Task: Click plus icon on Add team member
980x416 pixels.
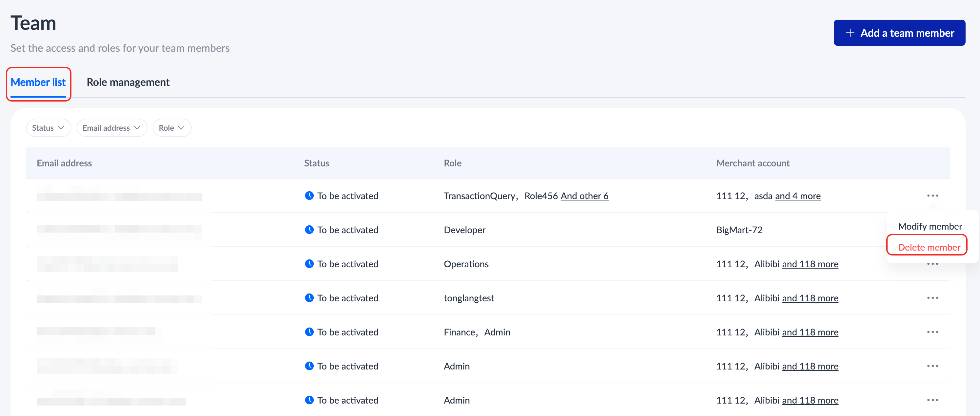Action: [850, 33]
